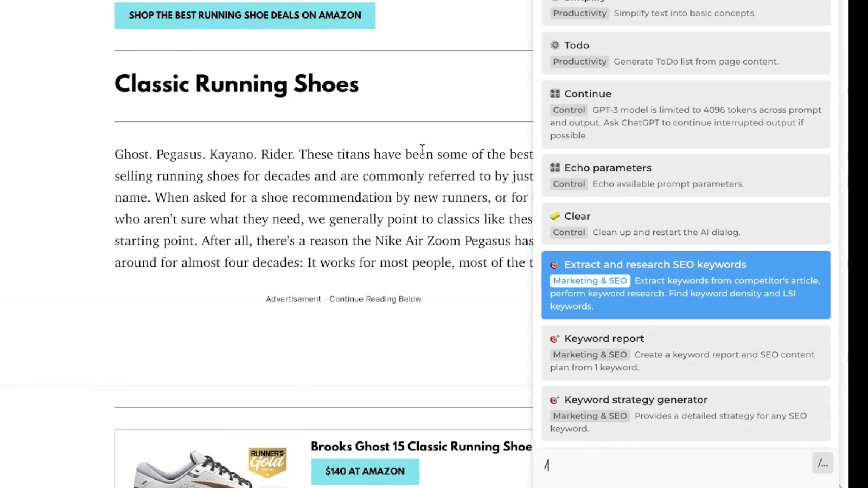Select the Keyword strategy generator prompt
Viewport: 868px width, 488px height.
pyautogui.click(x=686, y=414)
